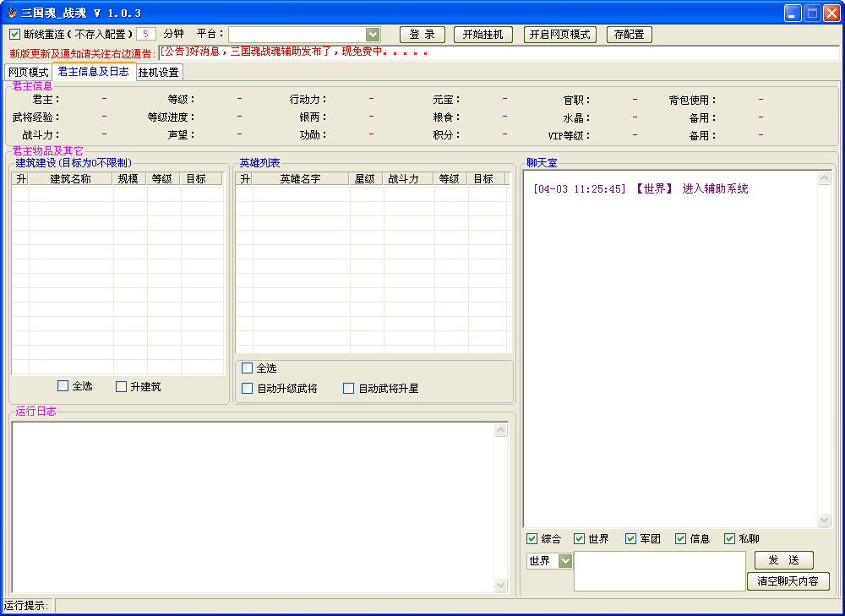Click the app icon in title bar
Viewport: 845px width, 616px height.
pyautogui.click(x=11, y=13)
